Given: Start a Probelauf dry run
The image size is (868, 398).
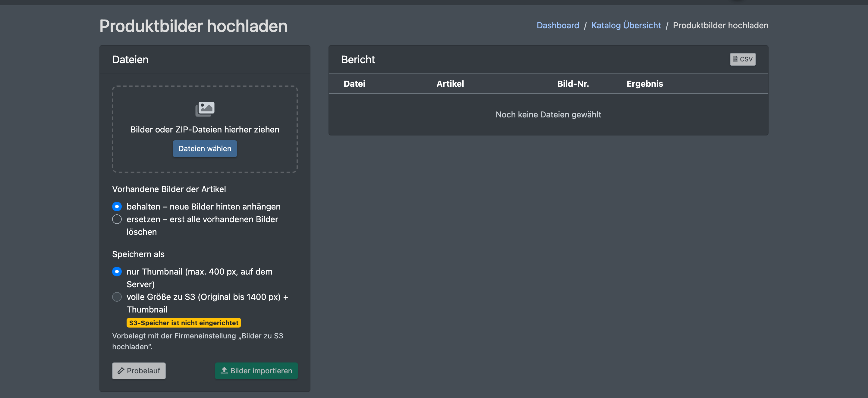Looking at the screenshot, I should [139, 371].
